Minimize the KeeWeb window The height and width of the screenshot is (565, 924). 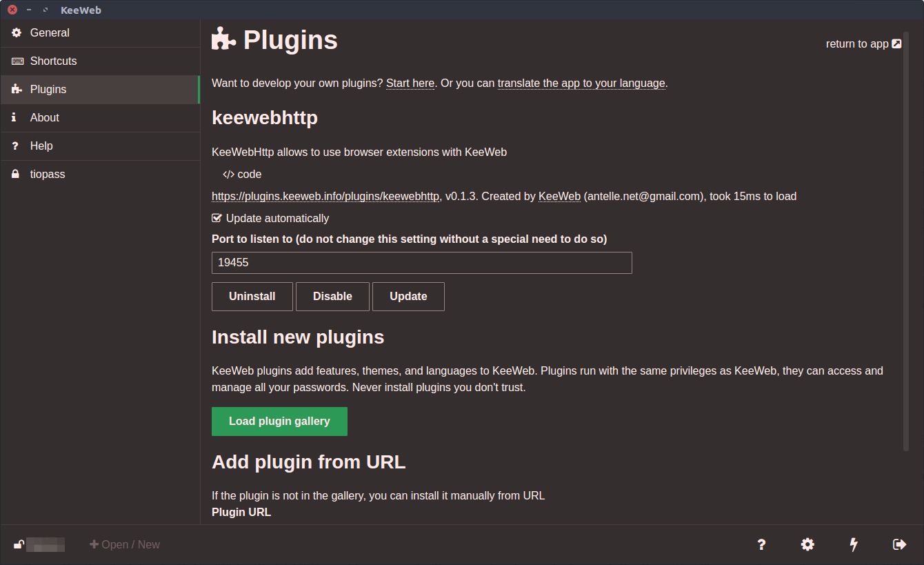click(29, 10)
